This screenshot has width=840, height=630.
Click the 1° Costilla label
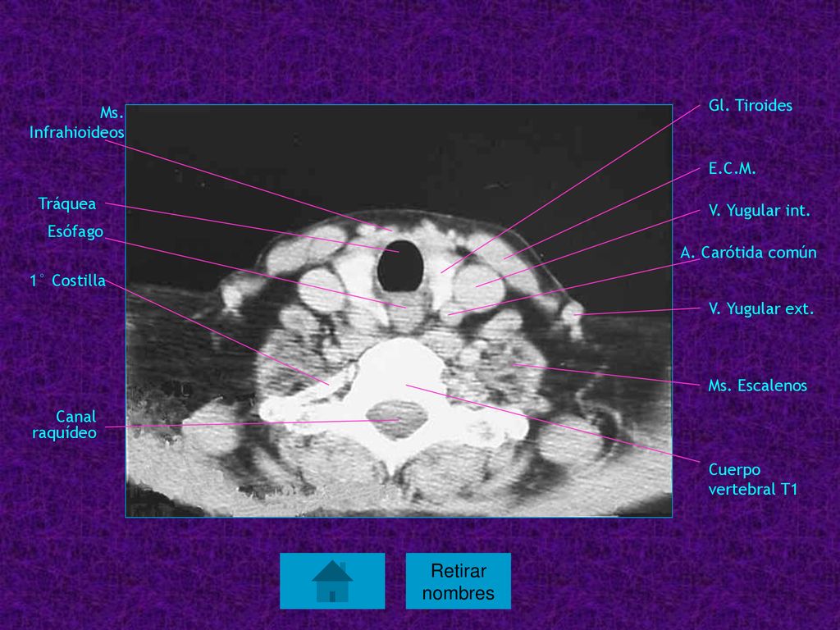67,281
